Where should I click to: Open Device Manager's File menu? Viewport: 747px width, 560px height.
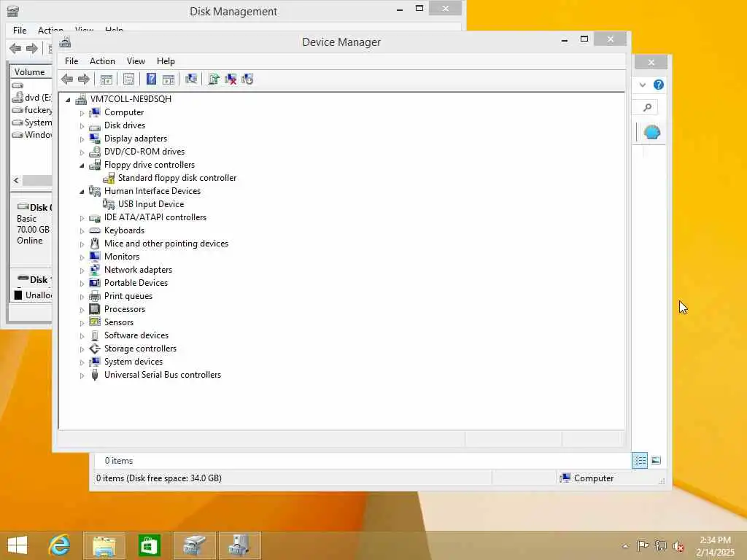(71, 61)
